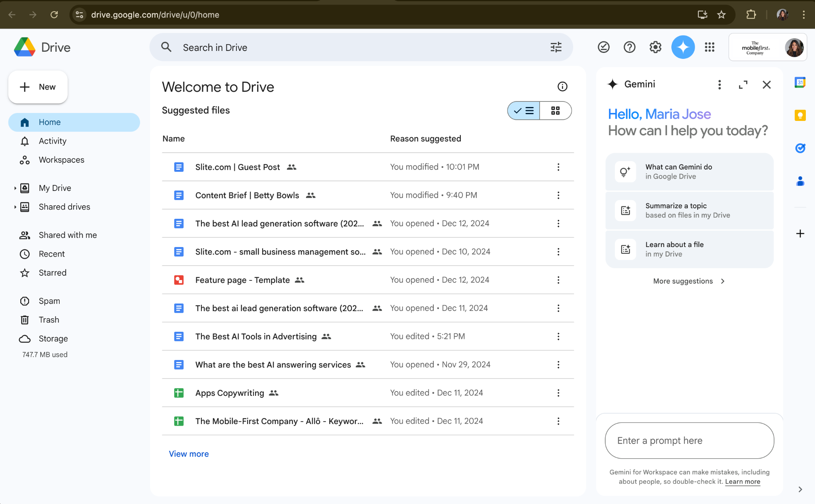Open the Google apps grid menu
Viewport: 815px width, 504px height.
(x=709, y=48)
